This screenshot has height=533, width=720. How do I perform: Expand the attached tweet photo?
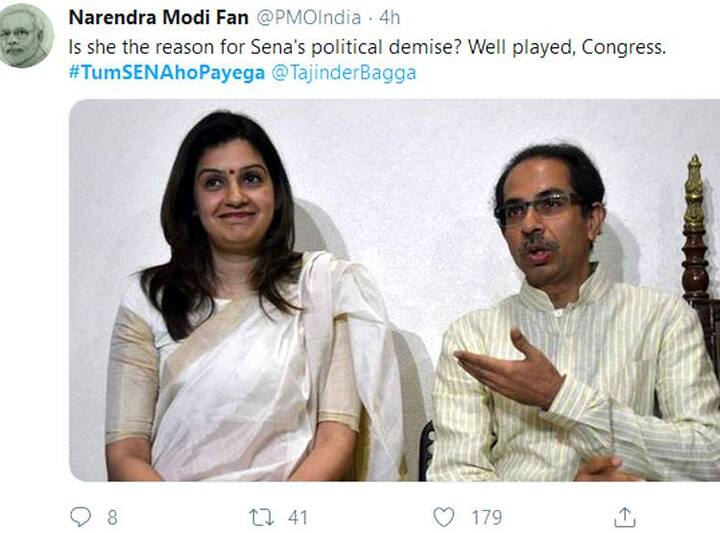pos(394,290)
